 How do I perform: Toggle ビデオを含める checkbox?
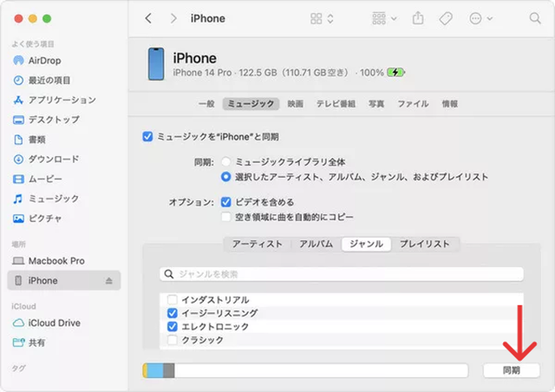click(x=225, y=202)
